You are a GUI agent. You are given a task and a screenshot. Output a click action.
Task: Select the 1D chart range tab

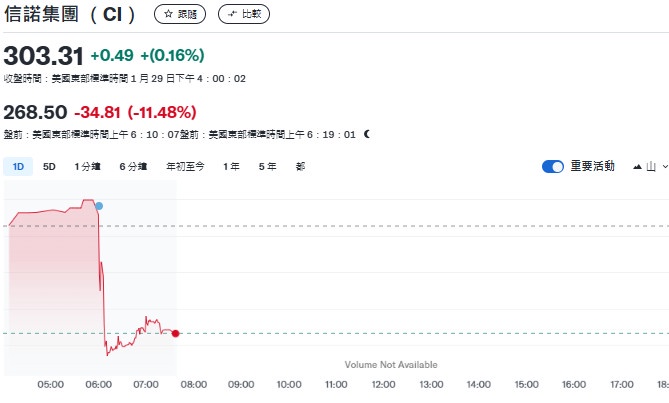pos(18,166)
